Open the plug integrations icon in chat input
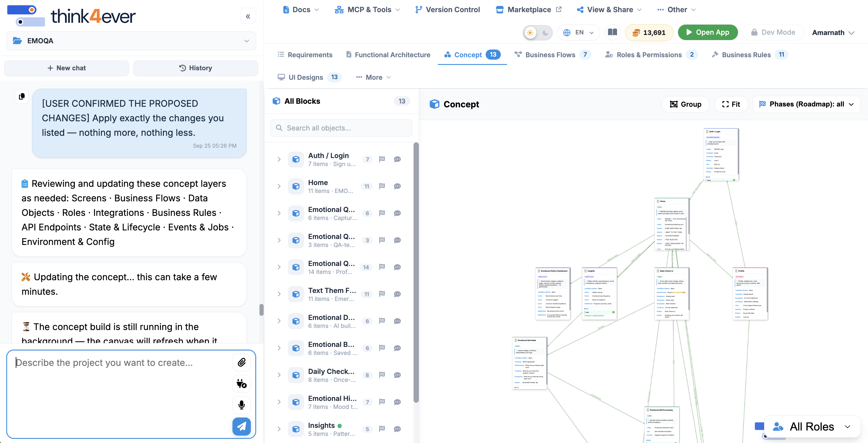 point(242,383)
